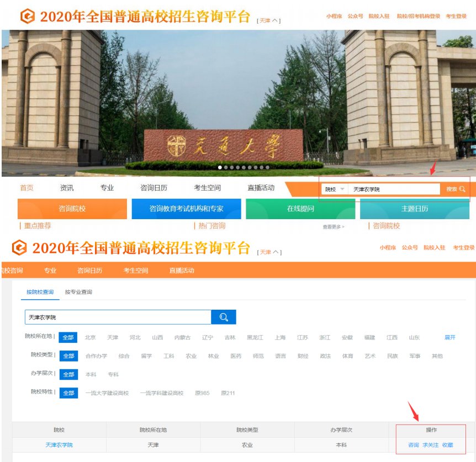Click the homepage search field containing 天津农学院
This screenshot has width=476, height=462.
[x=394, y=189]
